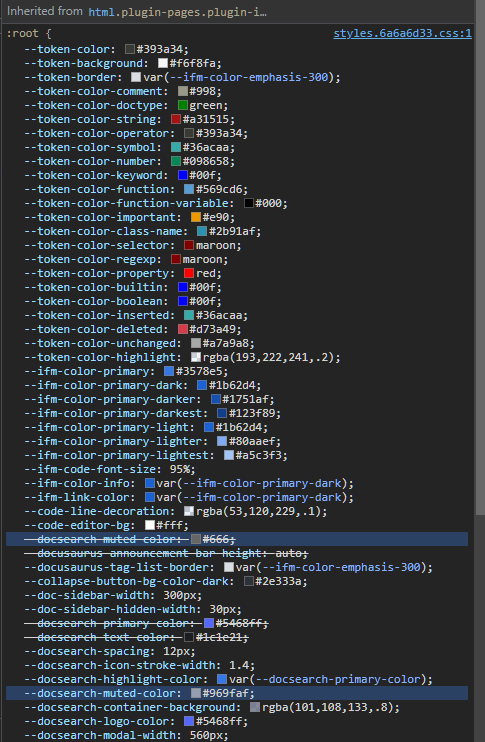This screenshot has width=485, height=742.
Task: Open the --docsearch-container-background swatch
Action: click(255, 707)
